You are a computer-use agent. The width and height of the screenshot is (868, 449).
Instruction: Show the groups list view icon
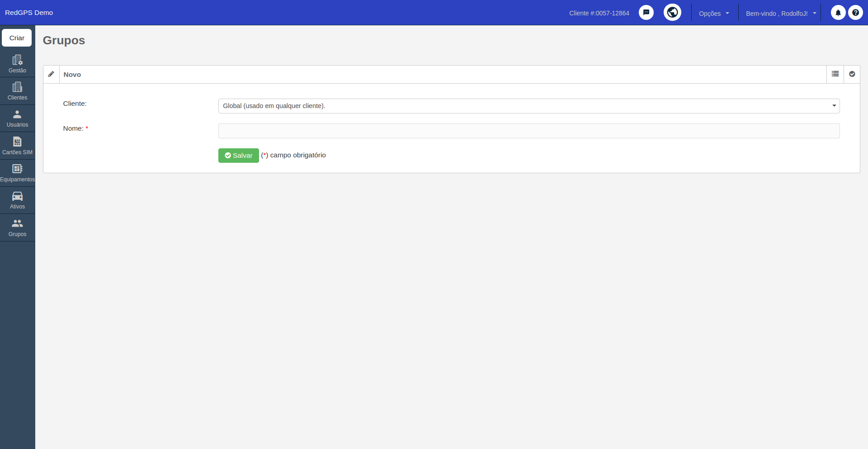(835, 74)
